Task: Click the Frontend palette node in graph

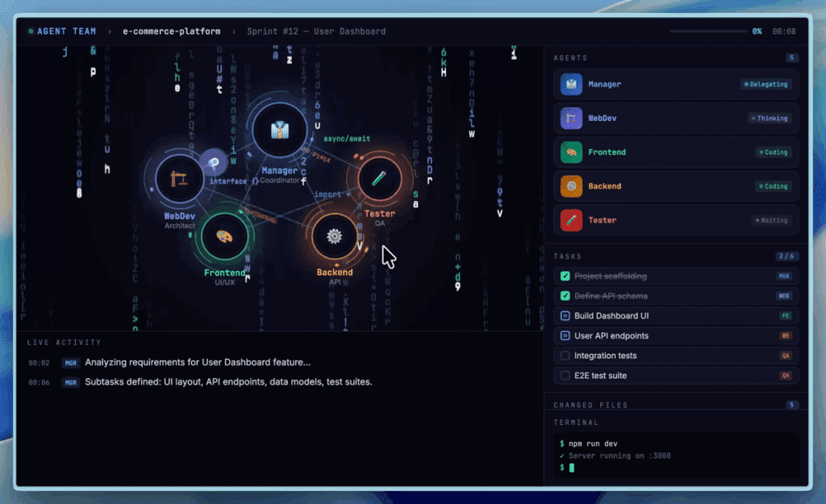Action: tap(225, 236)
